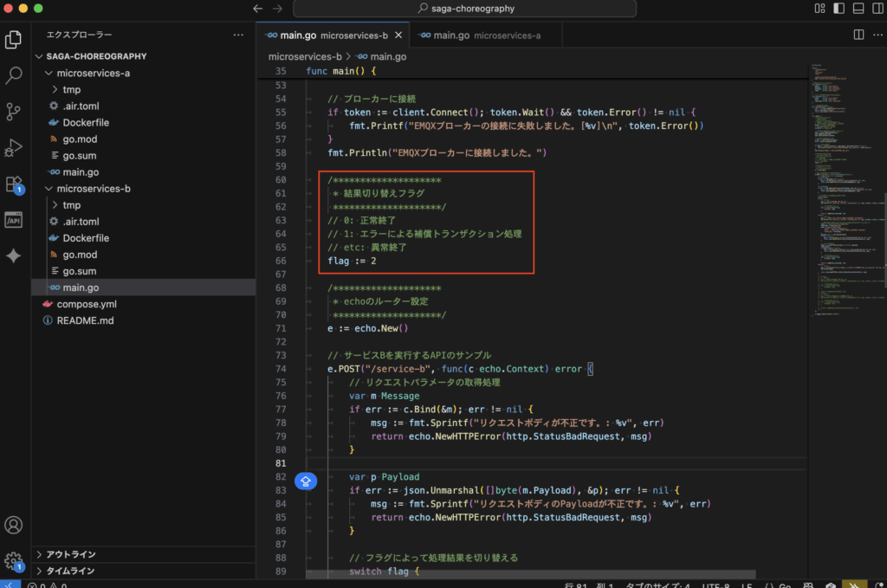Click the Split Editor Right icon
This screenshot has width=887, height=588.
(x=858, y=35)
